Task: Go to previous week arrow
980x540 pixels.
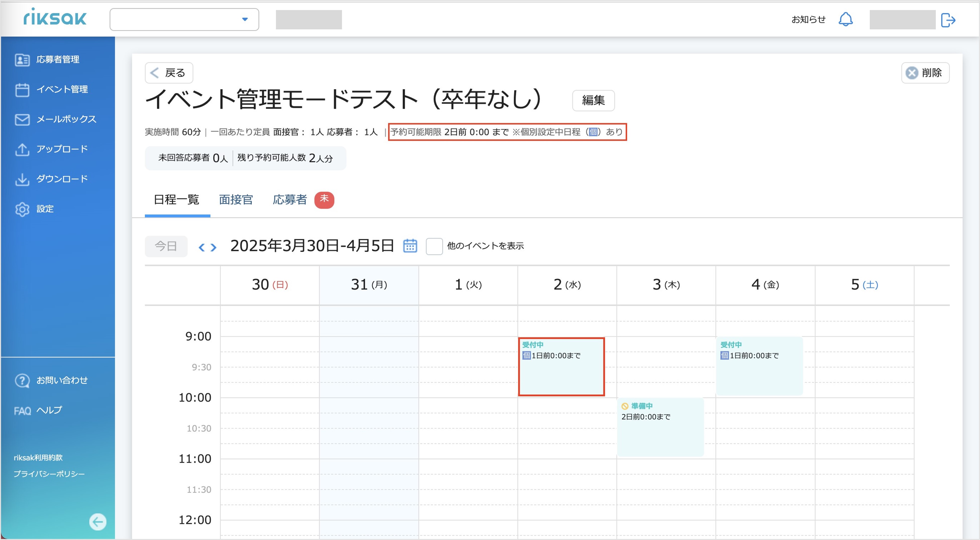Action: [x=202, y=248]
